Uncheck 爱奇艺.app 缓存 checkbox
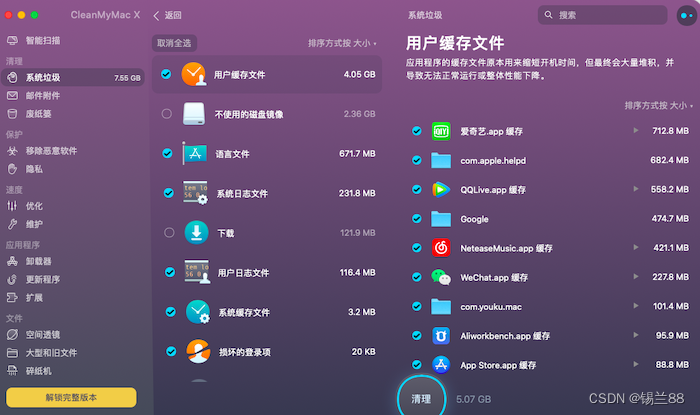Image resolution: width=700 pixels, height=415 pixels. (x=417, y=131)
